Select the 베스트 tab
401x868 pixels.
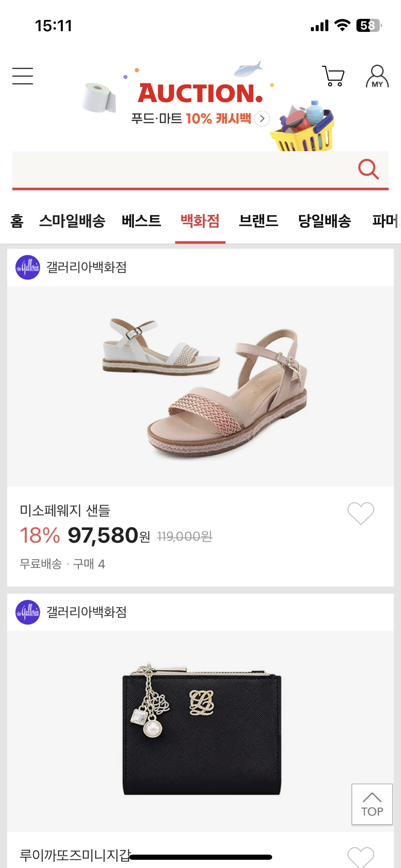point(141,221)
